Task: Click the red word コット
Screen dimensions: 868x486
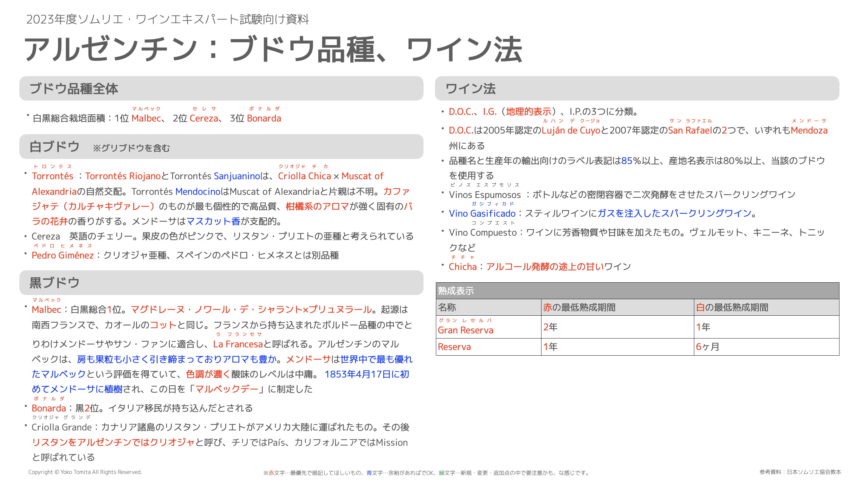Action: tap(163, 325)
